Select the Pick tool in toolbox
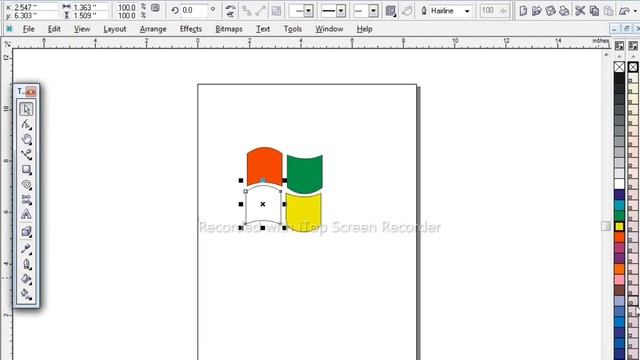Image resolution: width=640 pixels, height=360 pixels. (x=27, y=109)
